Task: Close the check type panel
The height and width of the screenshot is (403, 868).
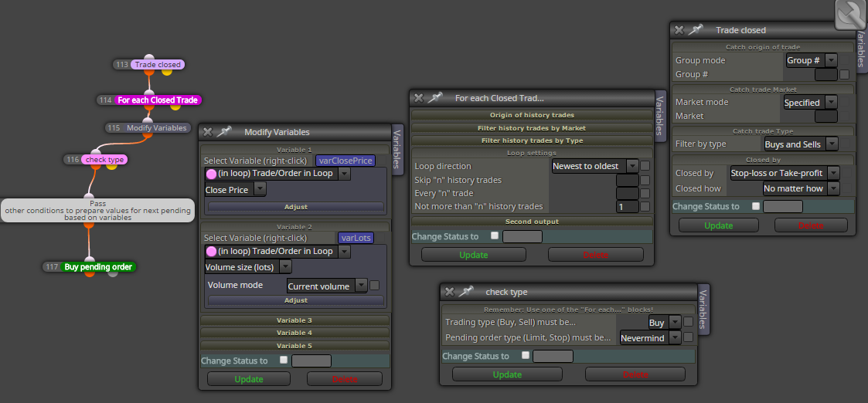Action: (450, 291)
